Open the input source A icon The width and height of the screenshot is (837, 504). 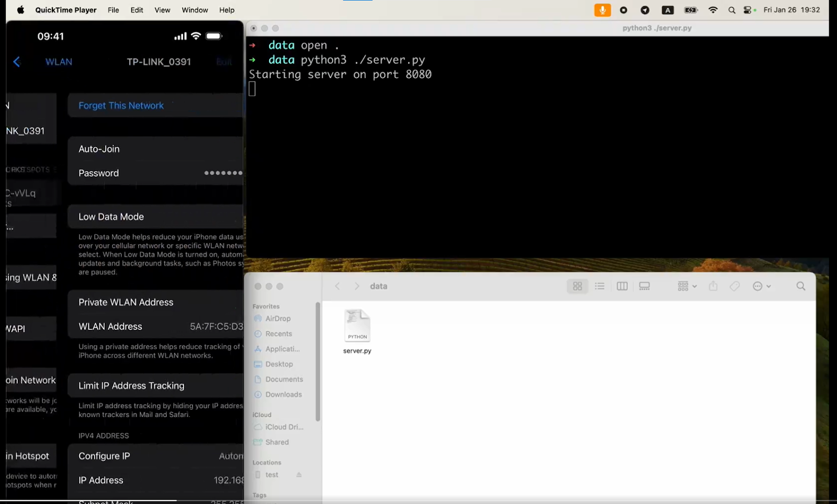pos(668,10)
